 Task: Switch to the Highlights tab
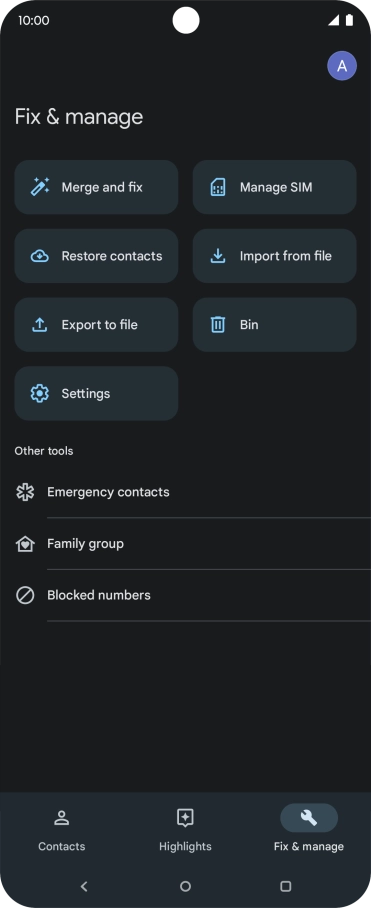pyautogui.click(x=185, y=831)
